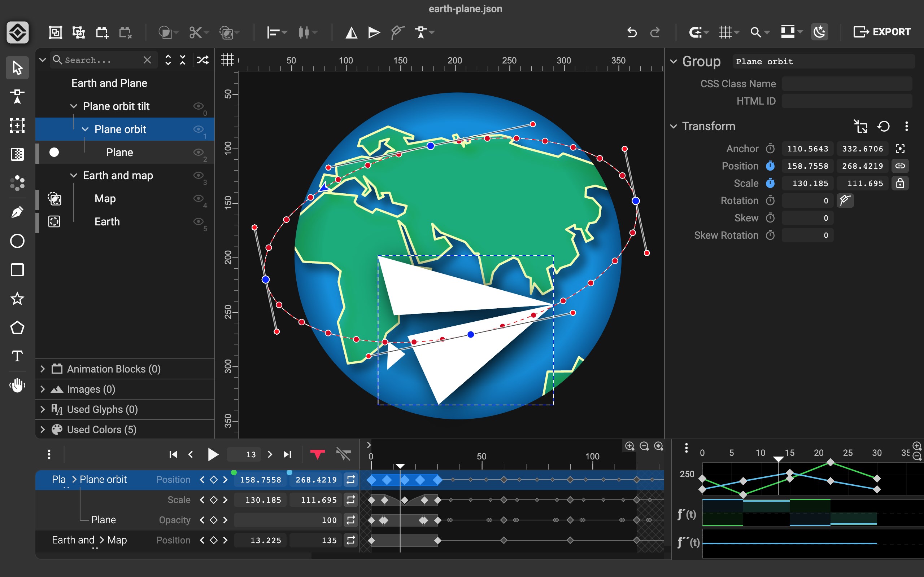Select the scissors Cut tool in the toolbar
Screen dimensions: 924x577
click(195, 32)
